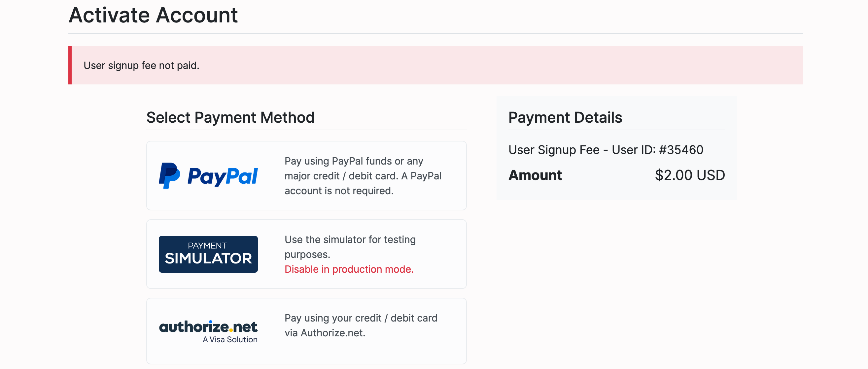Click the Amount label
The height and width of the screenshot is (369, 868).
click(x=535, y=175)
